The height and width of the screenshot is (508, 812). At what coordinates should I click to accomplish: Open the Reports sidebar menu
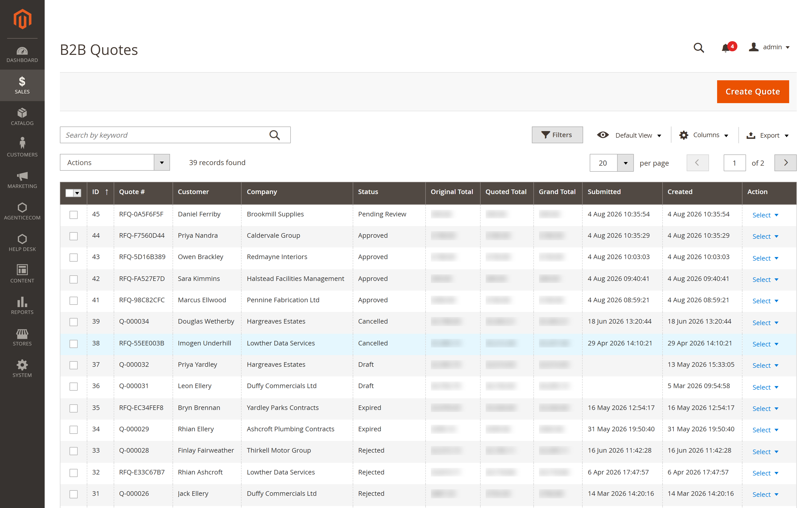[22, 306]
